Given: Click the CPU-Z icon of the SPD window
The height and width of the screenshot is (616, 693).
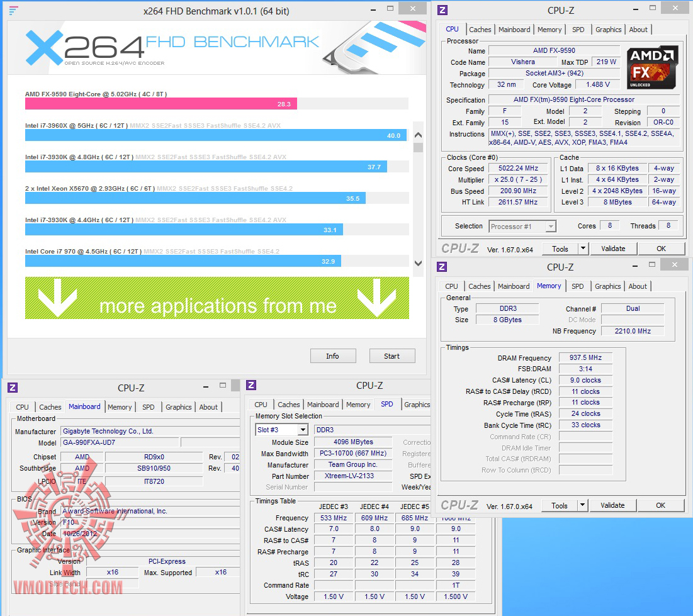Looking at the screenshot, I should pos(251,385).
